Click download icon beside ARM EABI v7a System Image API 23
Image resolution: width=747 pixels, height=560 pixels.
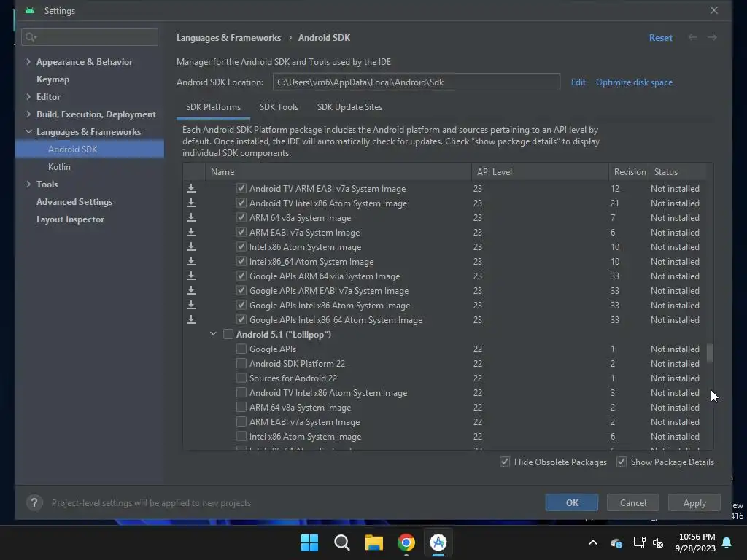click(191, 233)
